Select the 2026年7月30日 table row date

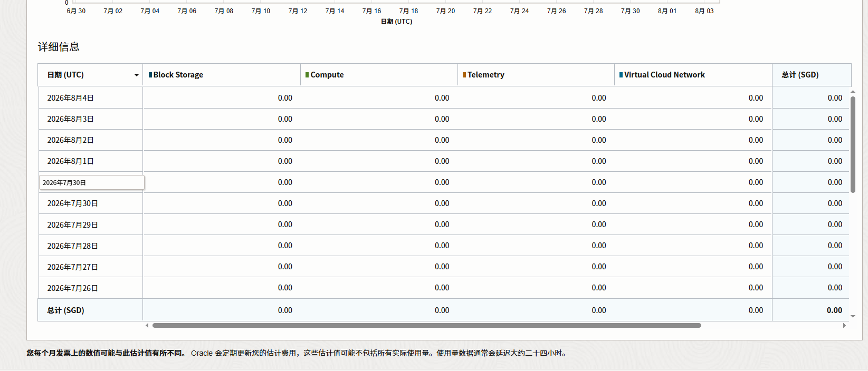click(73, 203)
